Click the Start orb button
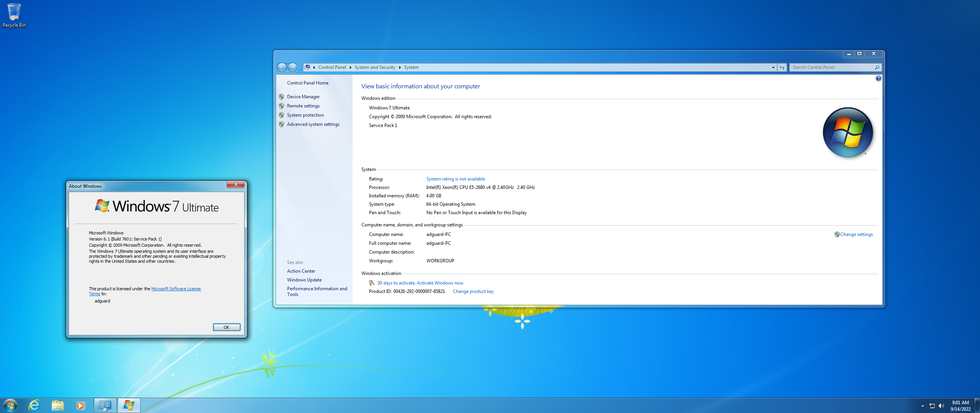The width and height of the screenshot is (980, 413). tap(10, 405)
